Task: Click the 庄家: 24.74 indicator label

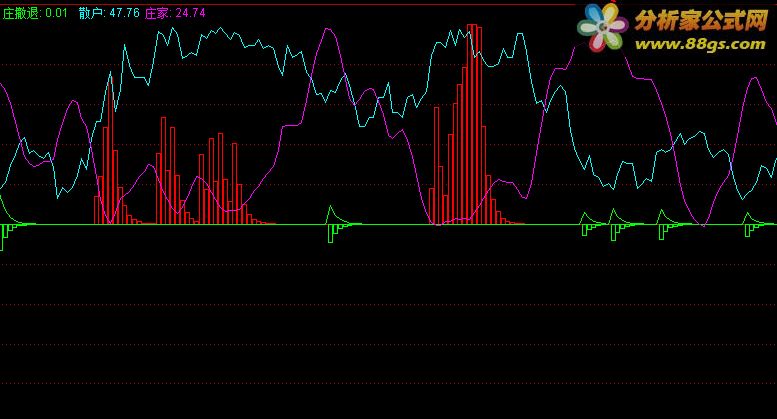Action: click(x=175, y=13)
